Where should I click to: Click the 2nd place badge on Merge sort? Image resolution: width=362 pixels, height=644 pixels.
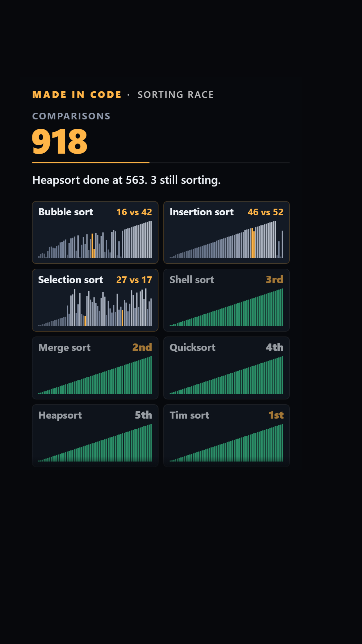142,347
